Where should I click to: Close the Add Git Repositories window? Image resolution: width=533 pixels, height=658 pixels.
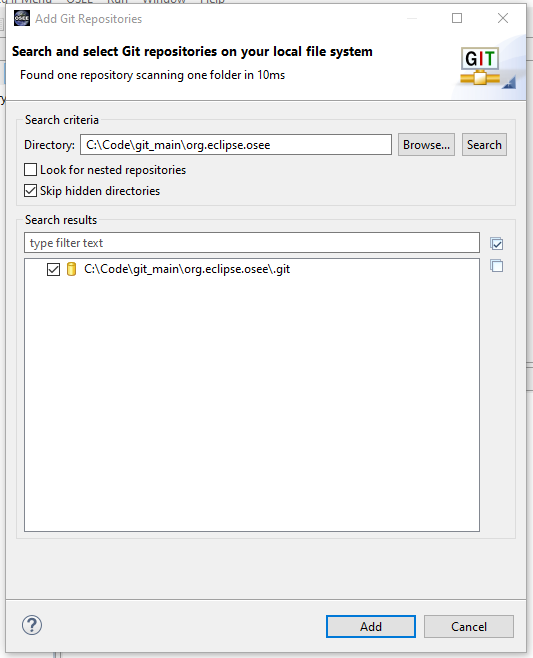(x=503, y=18)
